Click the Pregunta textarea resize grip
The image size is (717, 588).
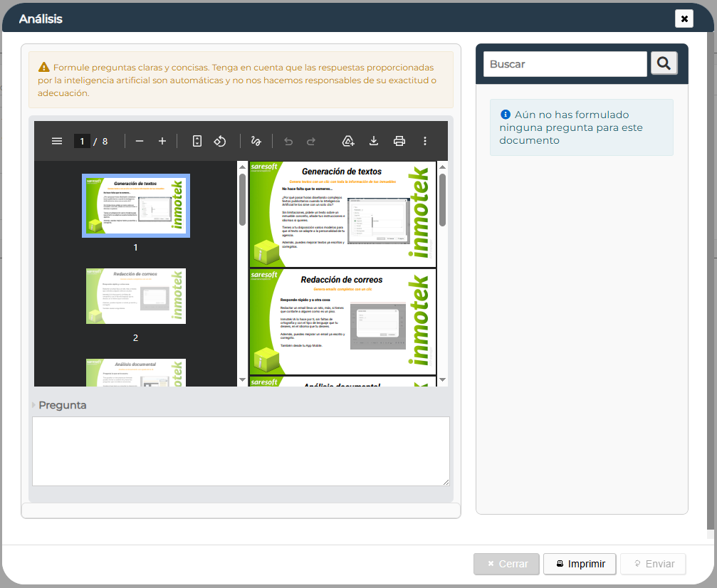tap(446, 483)
